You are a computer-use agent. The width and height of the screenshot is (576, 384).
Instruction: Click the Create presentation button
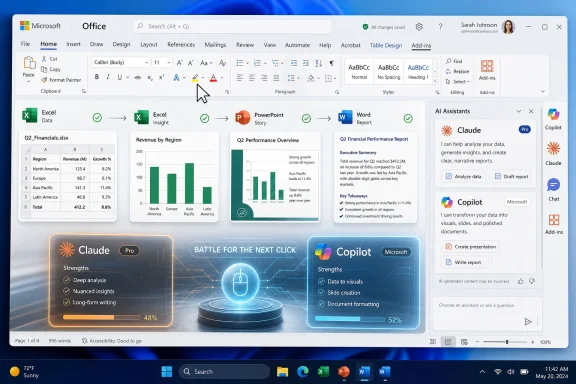click(471, 247)
